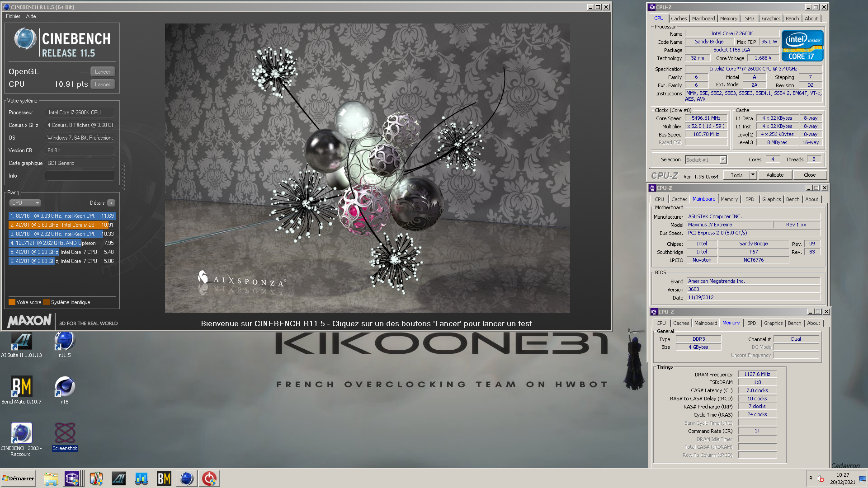Viewport: 868px width, 488px height.
Task: Run the CPU test with Lancer
Action: coord(103,84)
